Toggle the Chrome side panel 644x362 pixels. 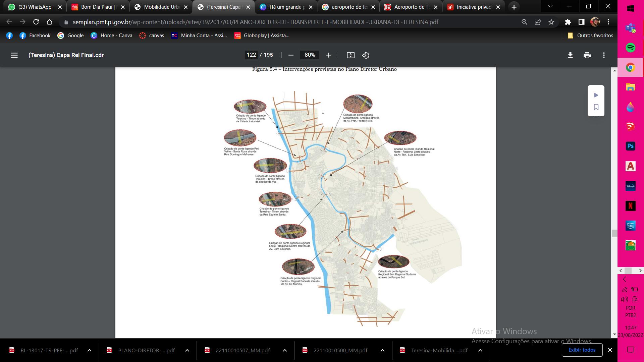581,22
